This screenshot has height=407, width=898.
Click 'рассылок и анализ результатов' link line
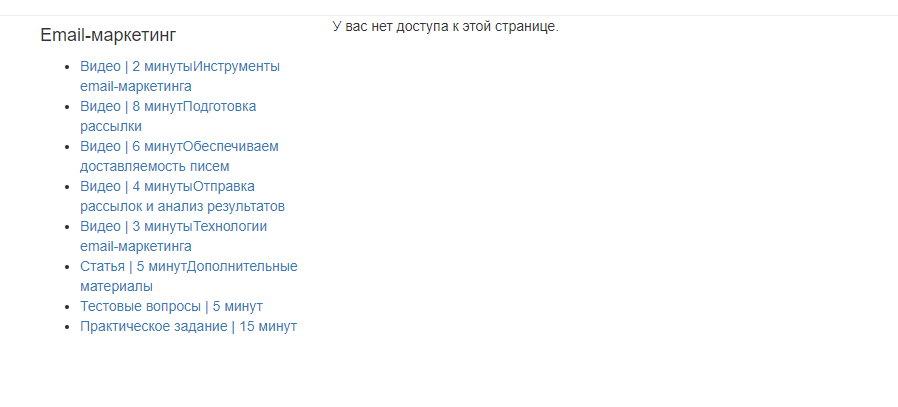(182, 207)
